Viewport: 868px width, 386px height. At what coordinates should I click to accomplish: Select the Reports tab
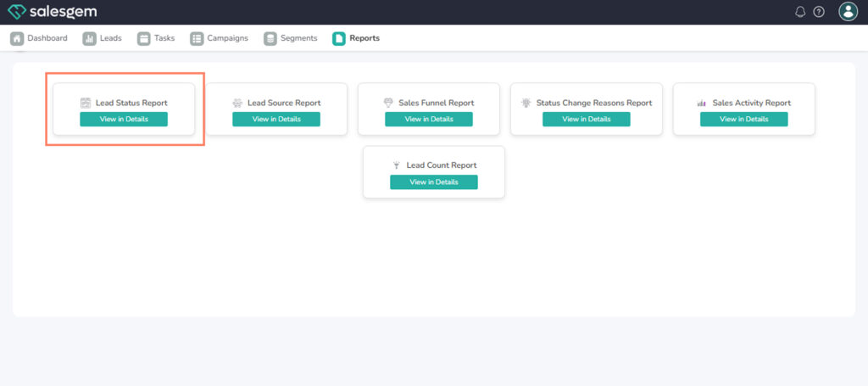click(356, 38)
